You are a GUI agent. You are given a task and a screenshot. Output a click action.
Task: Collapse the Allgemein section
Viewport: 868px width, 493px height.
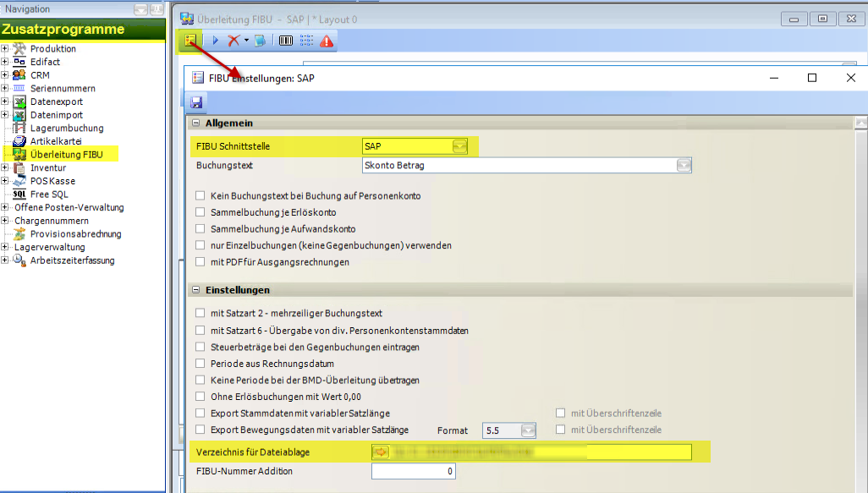coord(196,123)
